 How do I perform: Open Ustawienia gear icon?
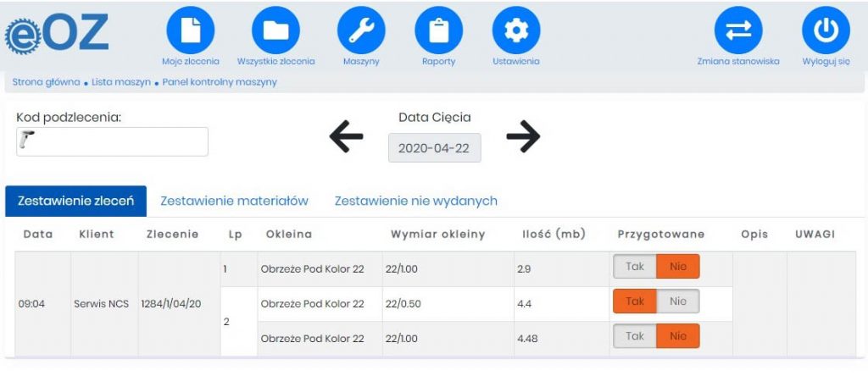click(x=515, y=30)
